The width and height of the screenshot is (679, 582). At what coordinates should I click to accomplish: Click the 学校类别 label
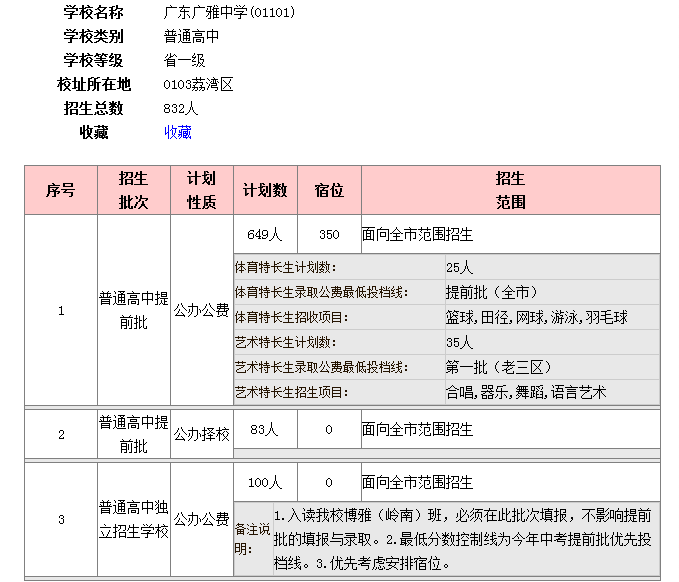[94, 36]
